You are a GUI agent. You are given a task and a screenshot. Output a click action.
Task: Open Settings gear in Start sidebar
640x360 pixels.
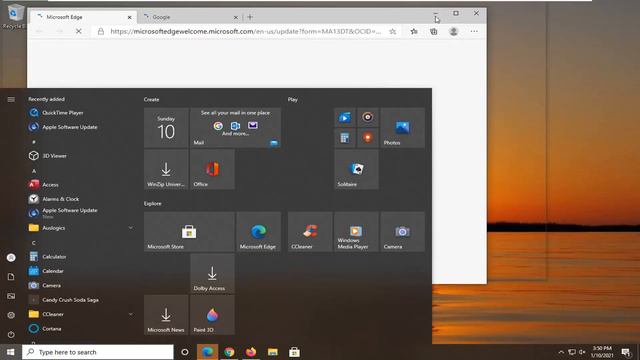11,315
